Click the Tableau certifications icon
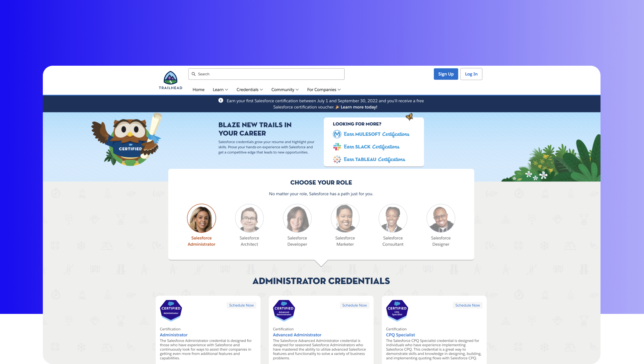 pos(337,159)
